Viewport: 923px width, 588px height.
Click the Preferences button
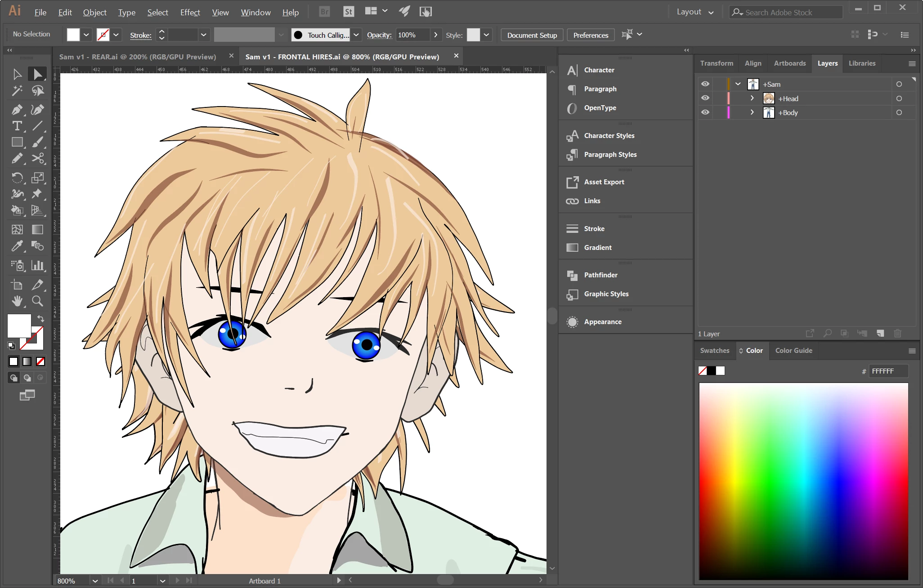(x=591, y=35)
